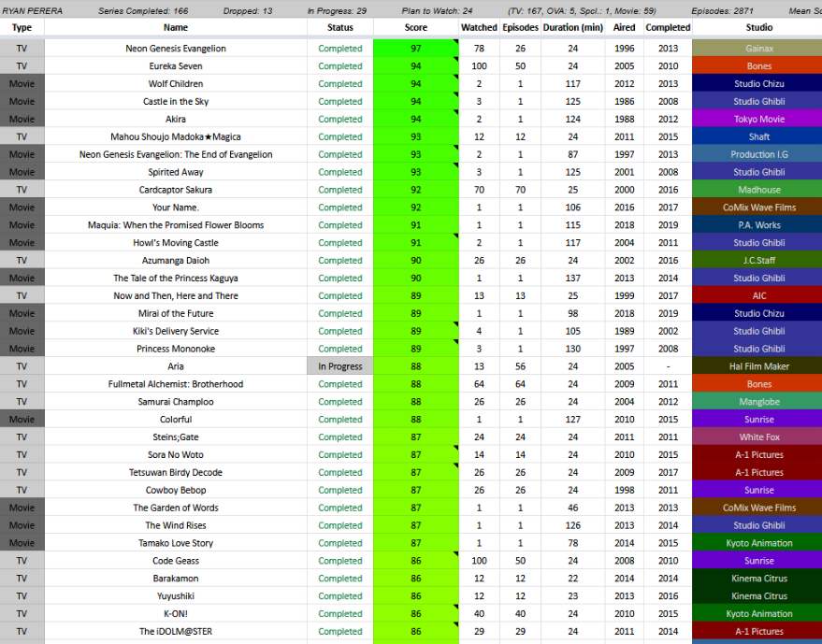Screen dimensions: 822x644
Task: Click the Episodes: 2871 summary text
Action: point(722,11)
